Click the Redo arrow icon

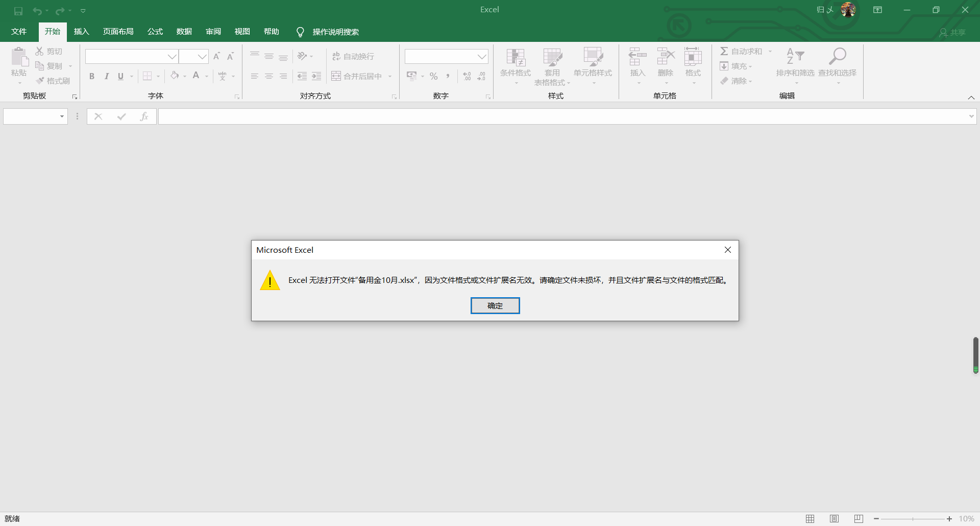tap(60, 11)
